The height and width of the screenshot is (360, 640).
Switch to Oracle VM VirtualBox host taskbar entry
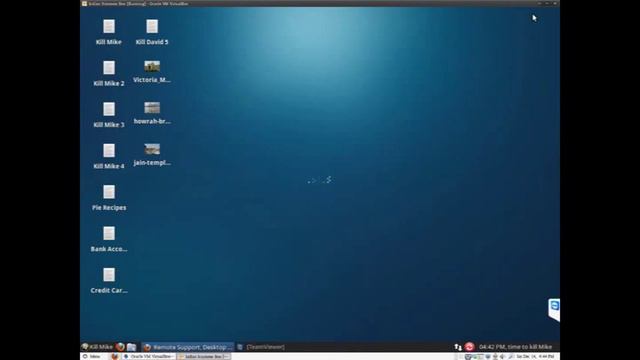click(x=149, y=356)
